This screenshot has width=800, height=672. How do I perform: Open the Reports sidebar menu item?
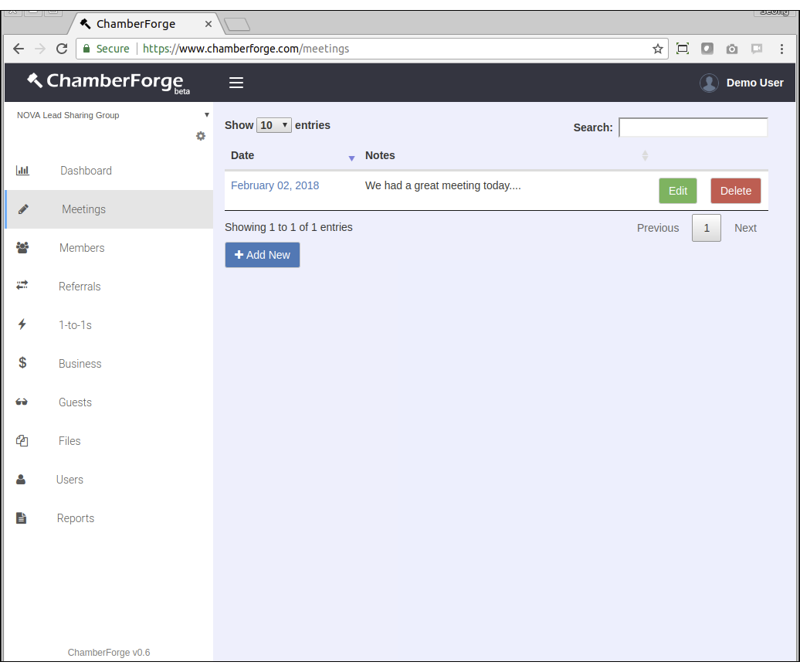tap(75, 518)
